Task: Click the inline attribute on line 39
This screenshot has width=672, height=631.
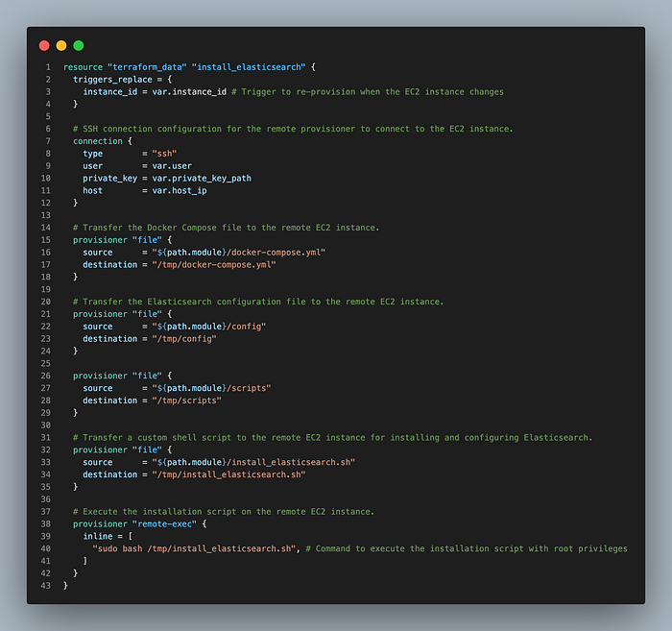Action: 98,537
